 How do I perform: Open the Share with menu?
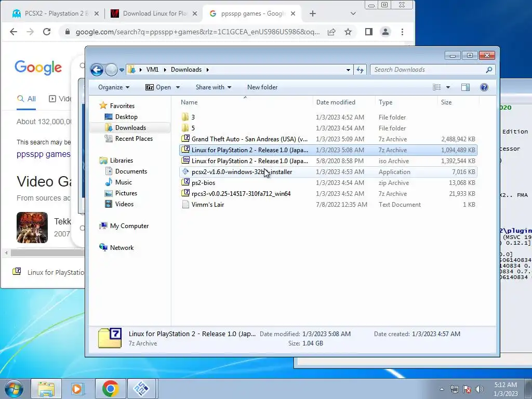coord(214,87)
